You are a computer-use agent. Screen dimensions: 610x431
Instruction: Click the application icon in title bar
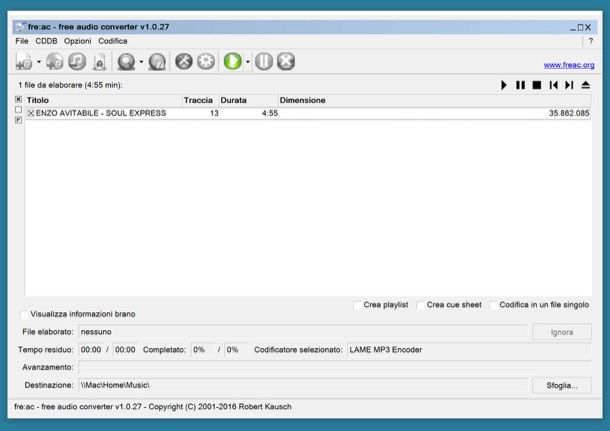tap(19, 27)
